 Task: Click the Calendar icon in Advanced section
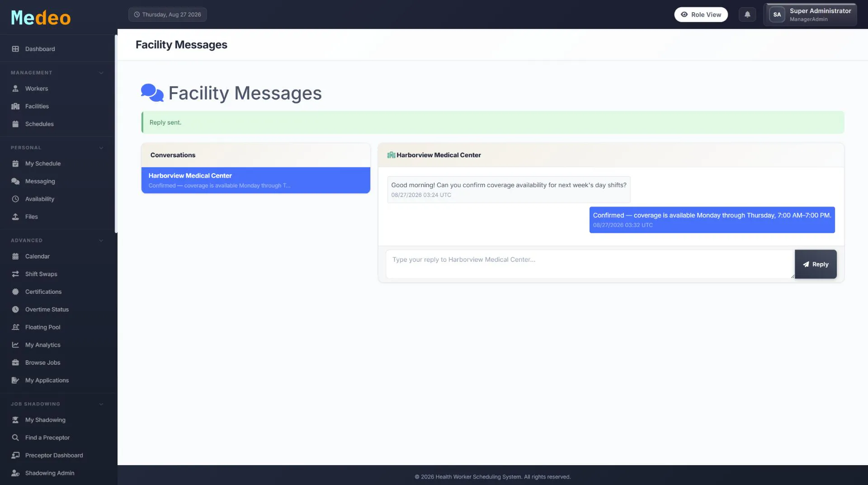pyautogui.click(x=15, y=256)
